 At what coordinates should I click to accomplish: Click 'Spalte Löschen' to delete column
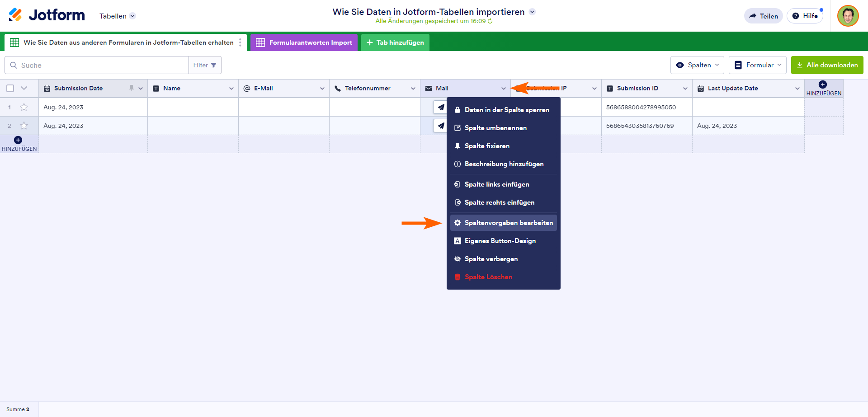[504, 277]
